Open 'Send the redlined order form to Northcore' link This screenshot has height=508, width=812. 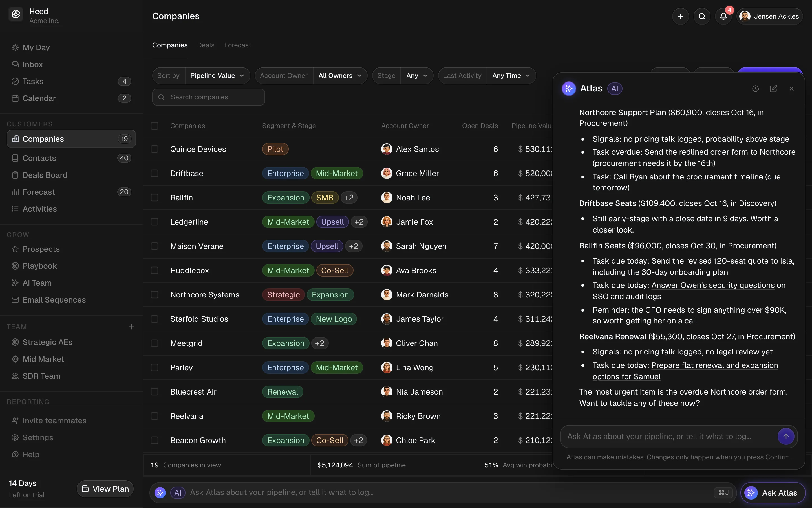click(x=720, y=152)
